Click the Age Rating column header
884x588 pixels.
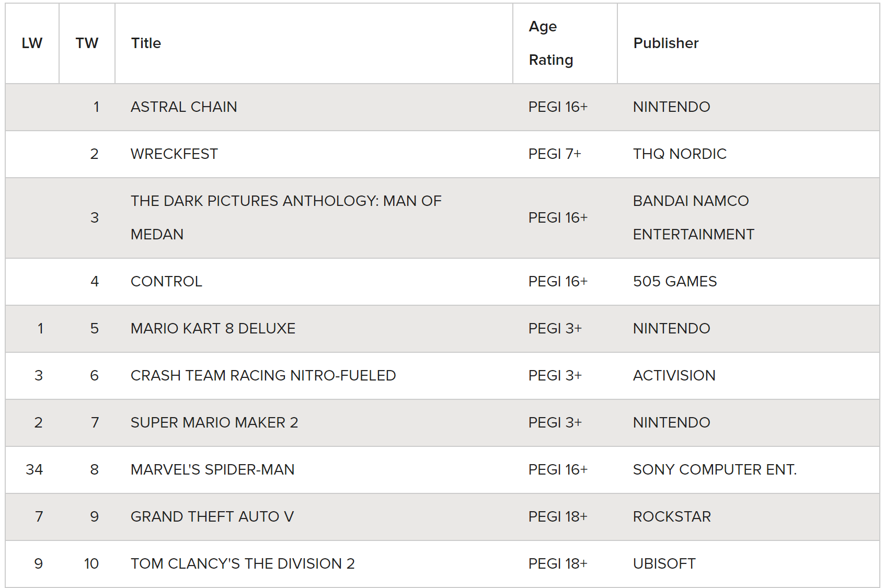tap(551, 43)
